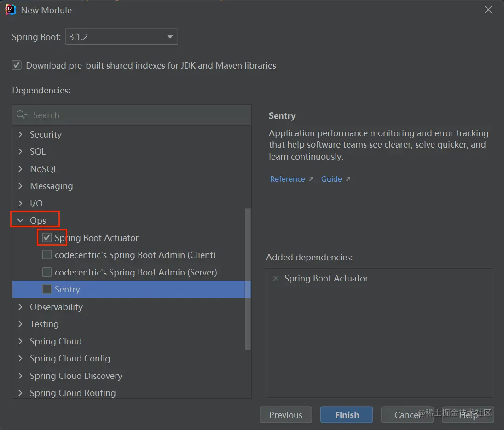This screenshot has height=430, width=504.
Task: Click the Help button
Action: [x=468, y=414]
